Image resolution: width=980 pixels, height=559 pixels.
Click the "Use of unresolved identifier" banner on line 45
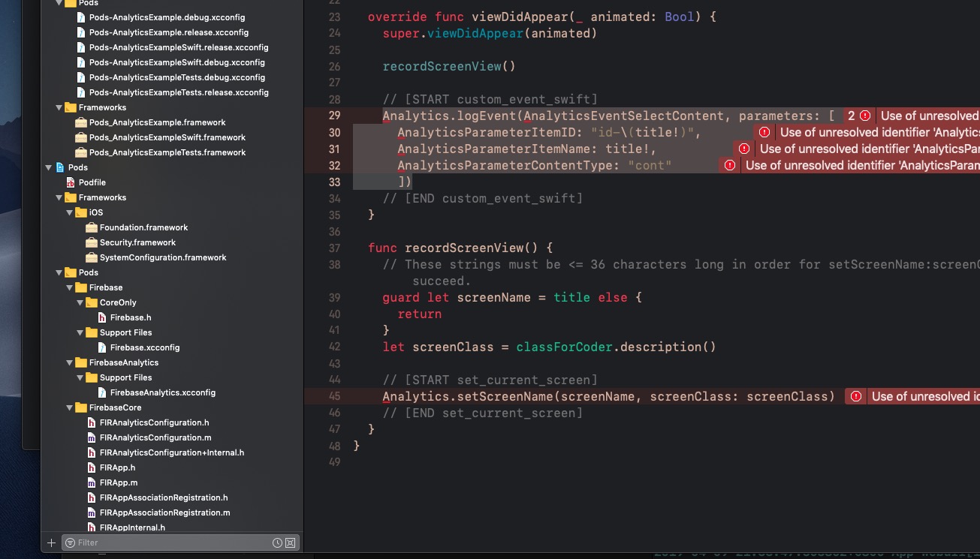click(924, 395)
